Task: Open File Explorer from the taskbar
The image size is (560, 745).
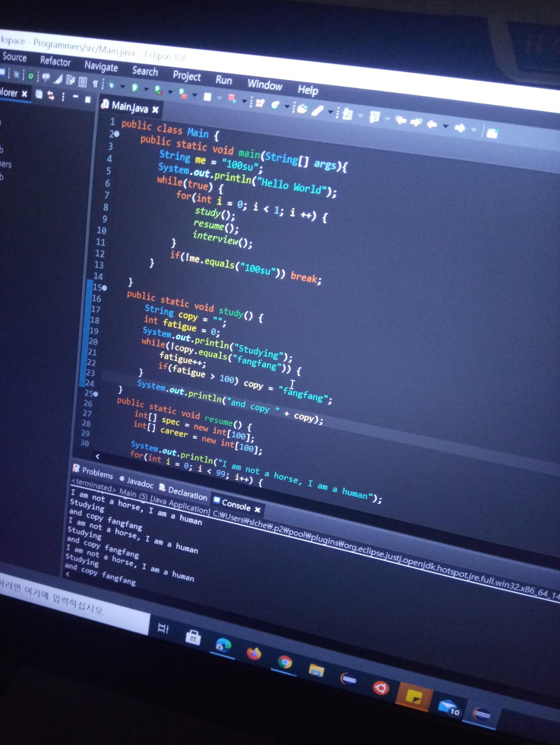Action: pyautogui.click(x=316, y=670)
